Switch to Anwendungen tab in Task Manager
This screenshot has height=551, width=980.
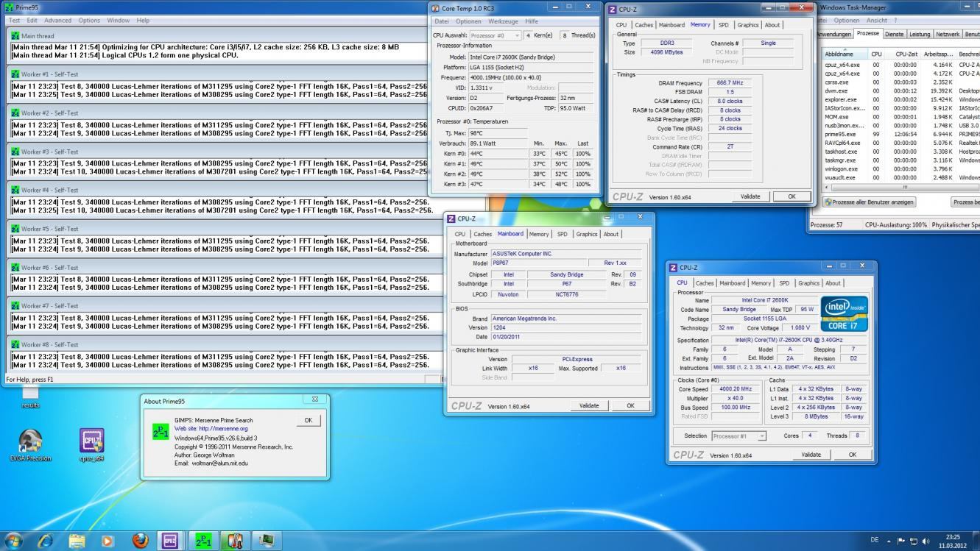[833, 34]
